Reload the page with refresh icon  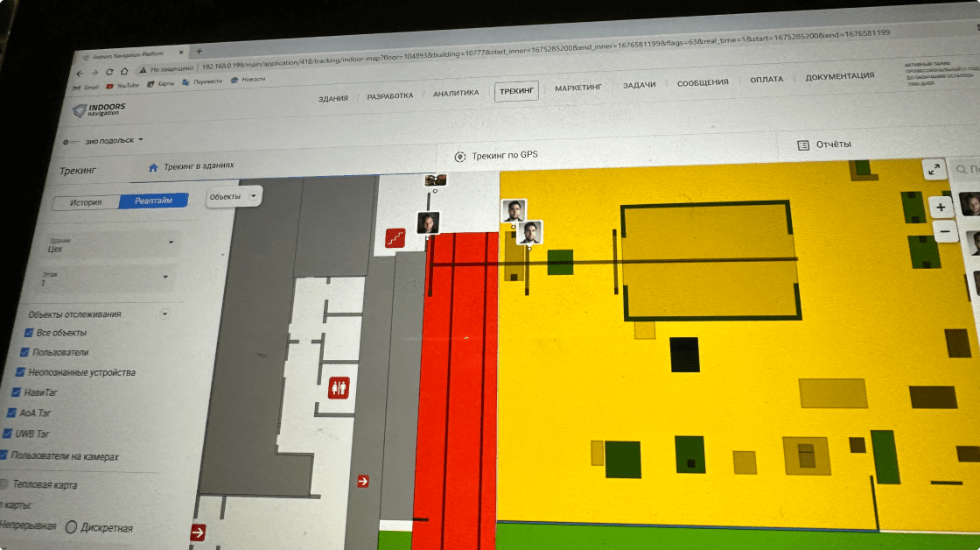pyautogui.click(x=109, y=72)
